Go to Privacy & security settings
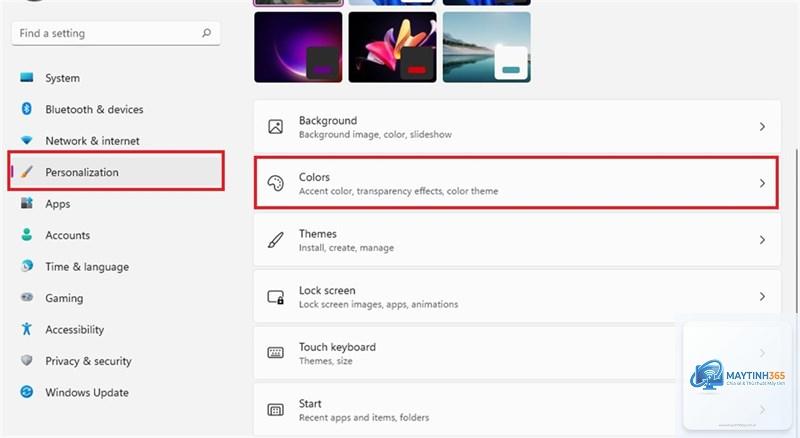This screenshot has height=438, width=800. click(116, 360)
